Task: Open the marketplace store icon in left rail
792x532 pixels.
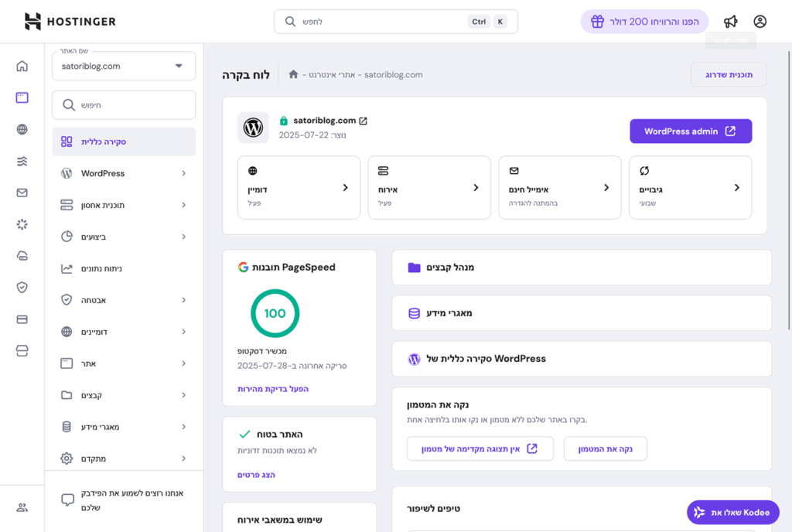Action: click(22, 351)
